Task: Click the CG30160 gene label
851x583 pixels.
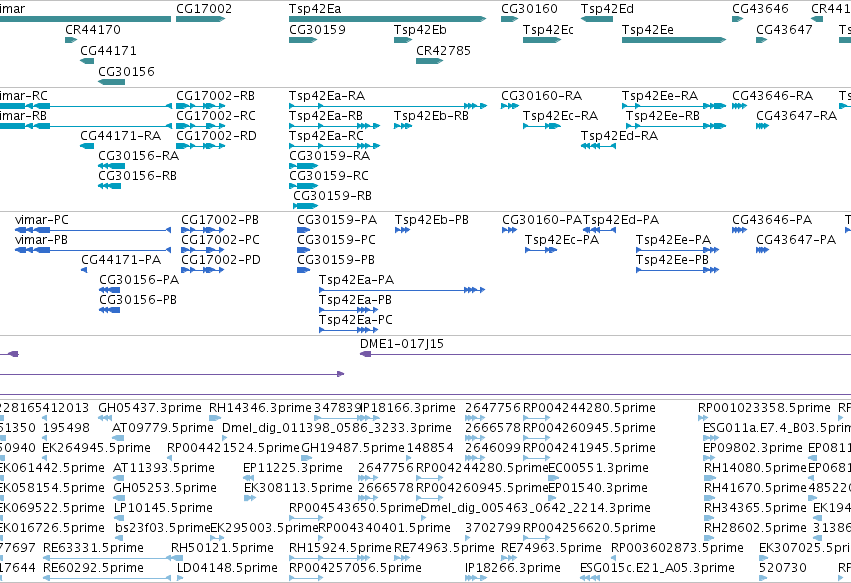Action: point(529,9)
